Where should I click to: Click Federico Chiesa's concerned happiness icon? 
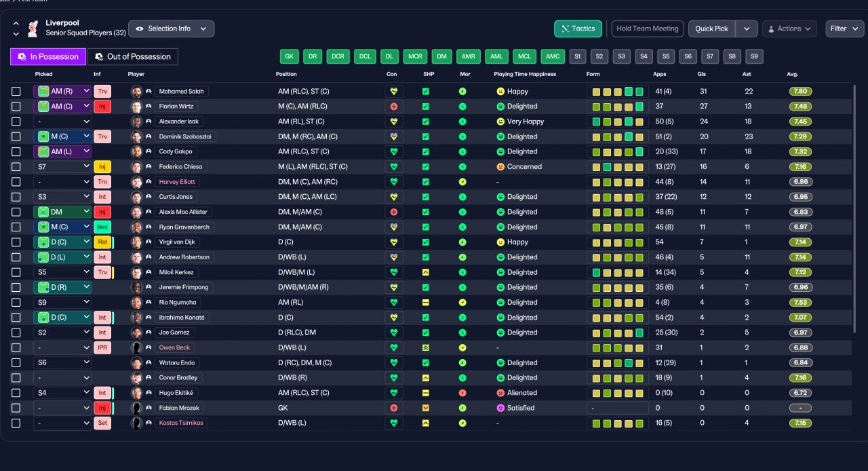500,167
